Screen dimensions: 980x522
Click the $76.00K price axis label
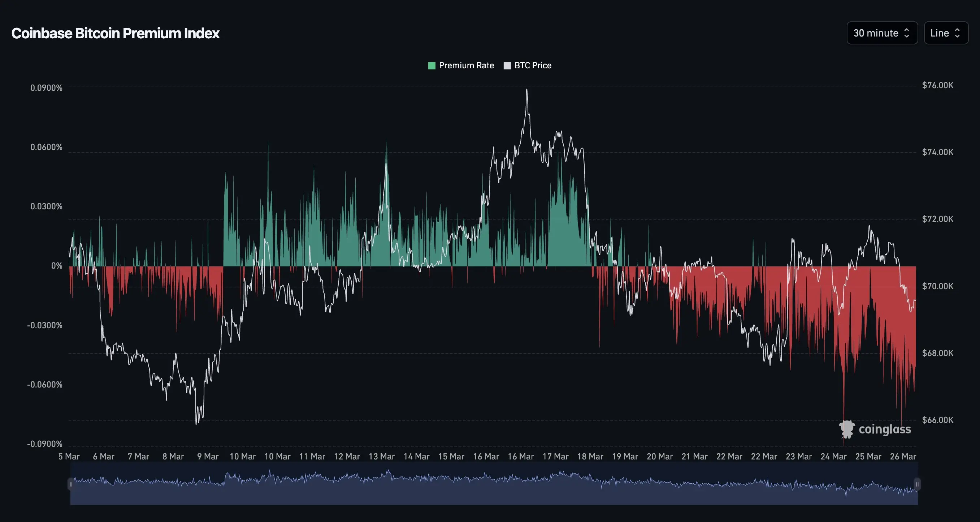pyautogui.click(x=937, y=85)
